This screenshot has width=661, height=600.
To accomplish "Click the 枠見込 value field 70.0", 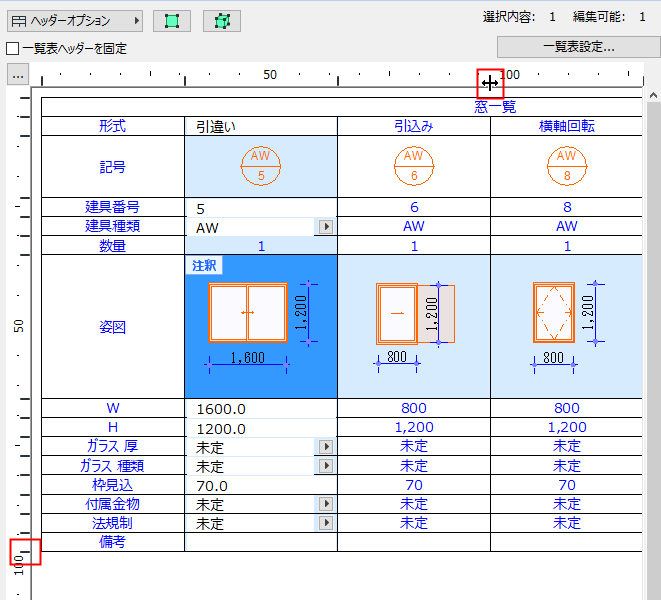I will pos(261,486).
